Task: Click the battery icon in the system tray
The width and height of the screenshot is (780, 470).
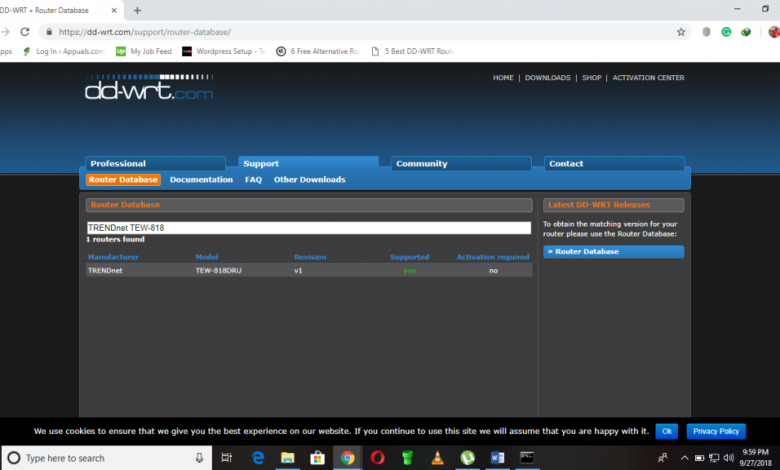Action: coord(699,458)
